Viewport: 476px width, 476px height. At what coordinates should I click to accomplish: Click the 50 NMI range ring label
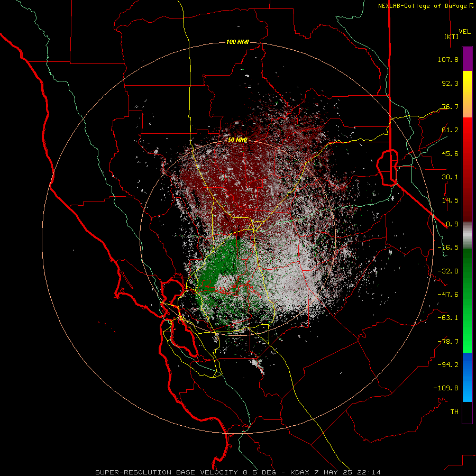point(237,140)
